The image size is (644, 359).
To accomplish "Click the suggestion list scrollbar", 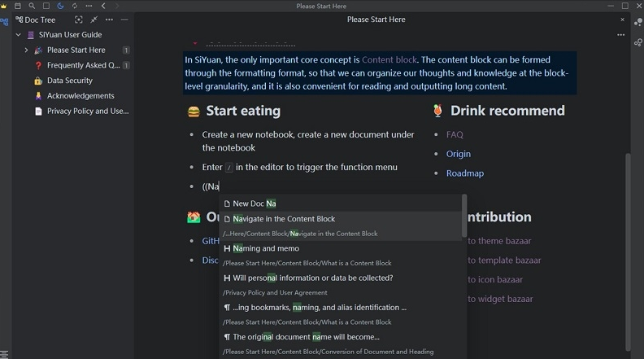I will [464, 216].
